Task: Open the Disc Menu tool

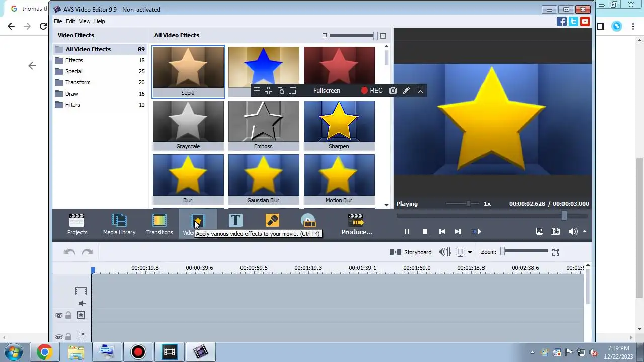Action: (x=308, y=221)
